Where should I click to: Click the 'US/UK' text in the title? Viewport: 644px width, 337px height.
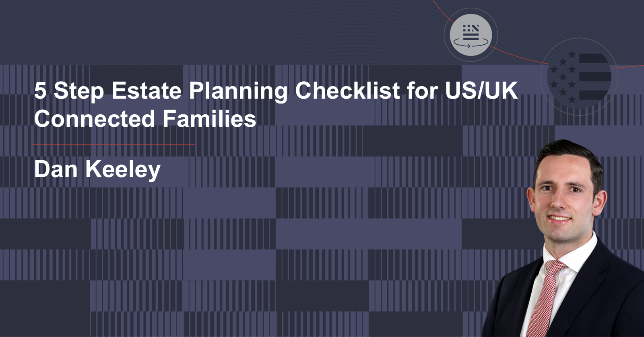(x=481, y=91)
